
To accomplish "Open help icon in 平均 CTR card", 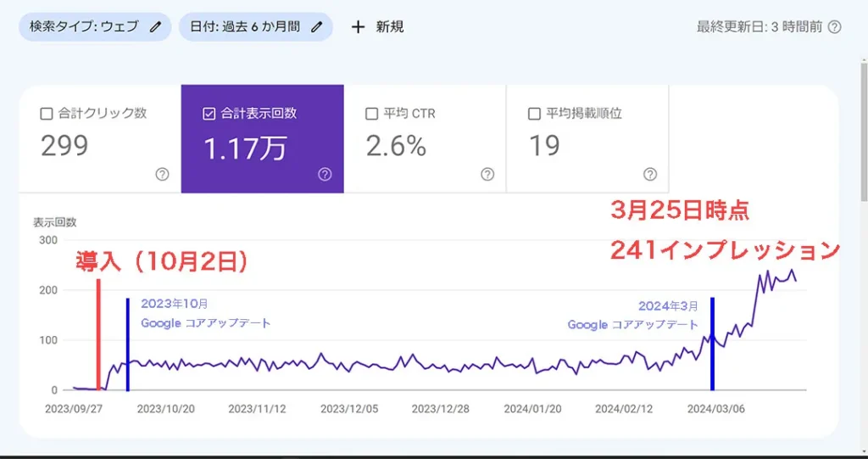I will point(487,175).
